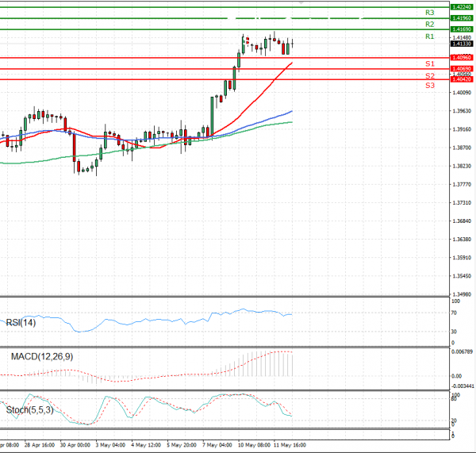Click the 1.42240 green price tag
This screenshot has height=453, width=476.
462,7
